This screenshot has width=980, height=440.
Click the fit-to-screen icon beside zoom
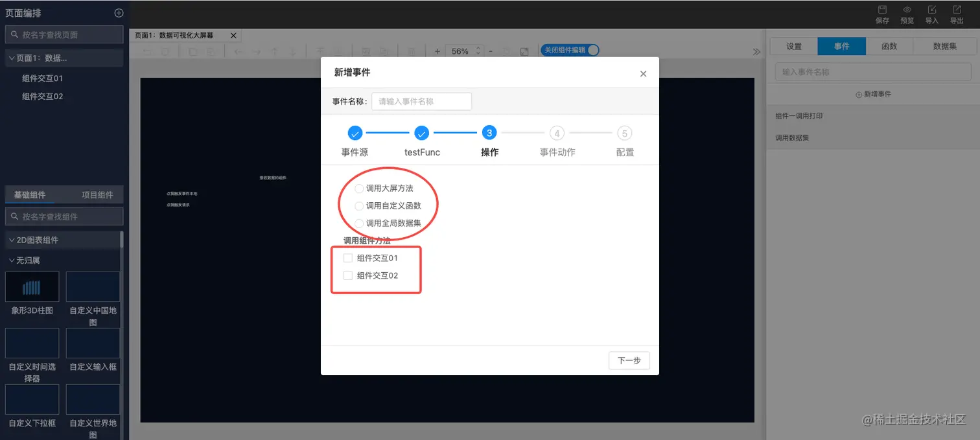click(x=524, y=51)
